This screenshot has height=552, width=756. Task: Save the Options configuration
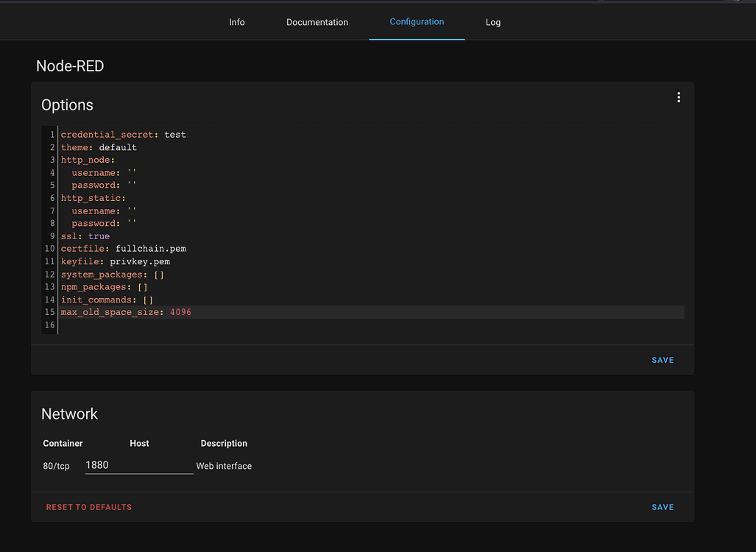click(x=662, y=360)
